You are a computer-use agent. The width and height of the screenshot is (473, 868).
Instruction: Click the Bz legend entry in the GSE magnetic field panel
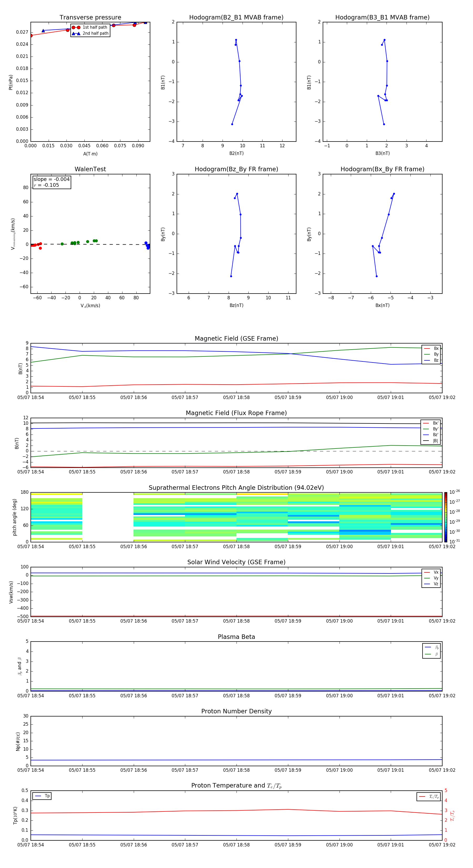431,360
